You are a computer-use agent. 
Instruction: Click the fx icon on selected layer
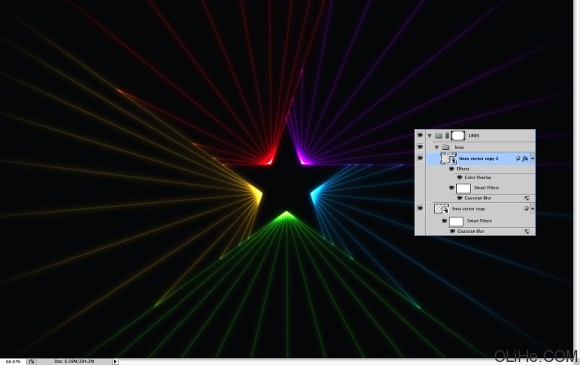pyautogui.click(x=525, y=158)
